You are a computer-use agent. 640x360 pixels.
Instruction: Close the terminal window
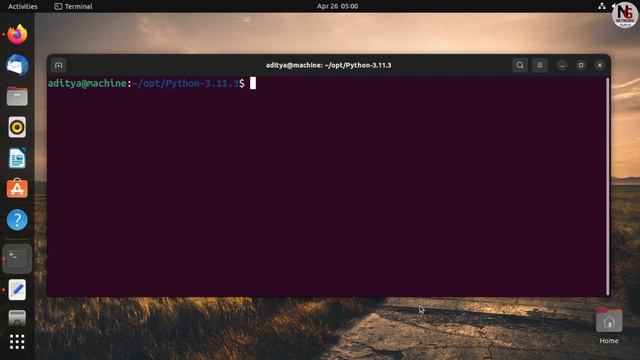click(x=600, y=65)
